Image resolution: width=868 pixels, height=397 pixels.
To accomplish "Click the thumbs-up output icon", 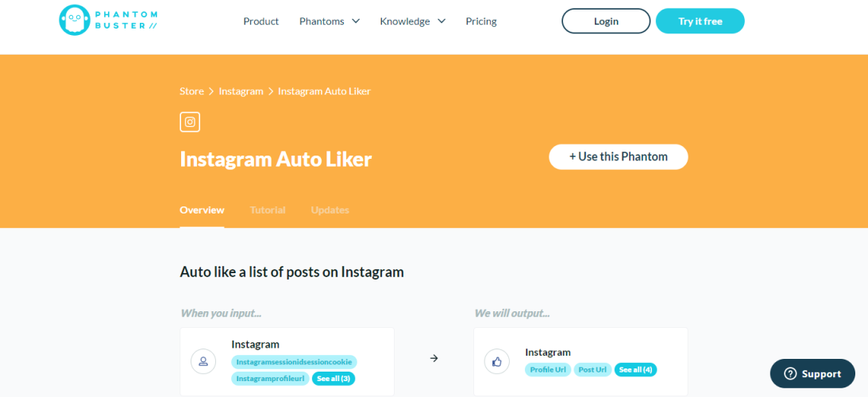I will point(497,361).
